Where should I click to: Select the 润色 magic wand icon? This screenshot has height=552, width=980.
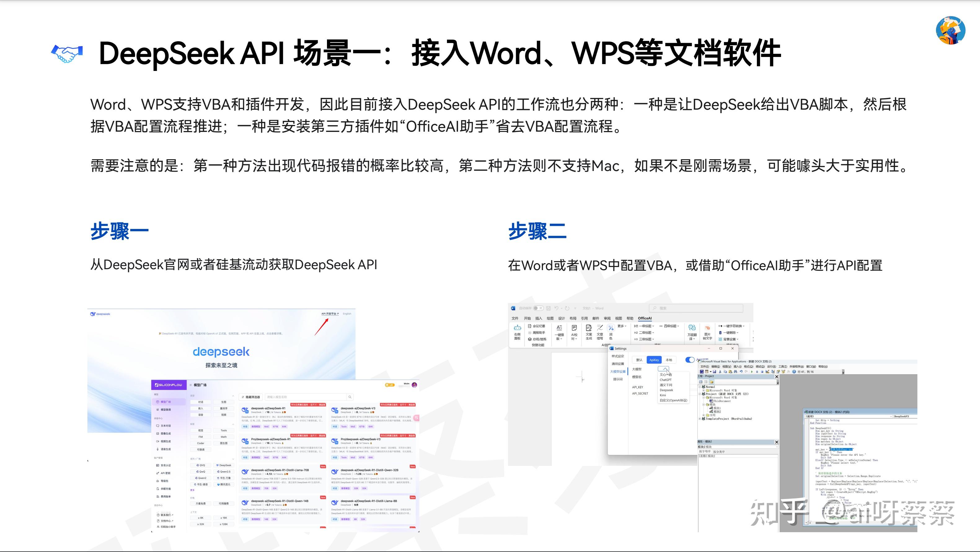(611, 328)
